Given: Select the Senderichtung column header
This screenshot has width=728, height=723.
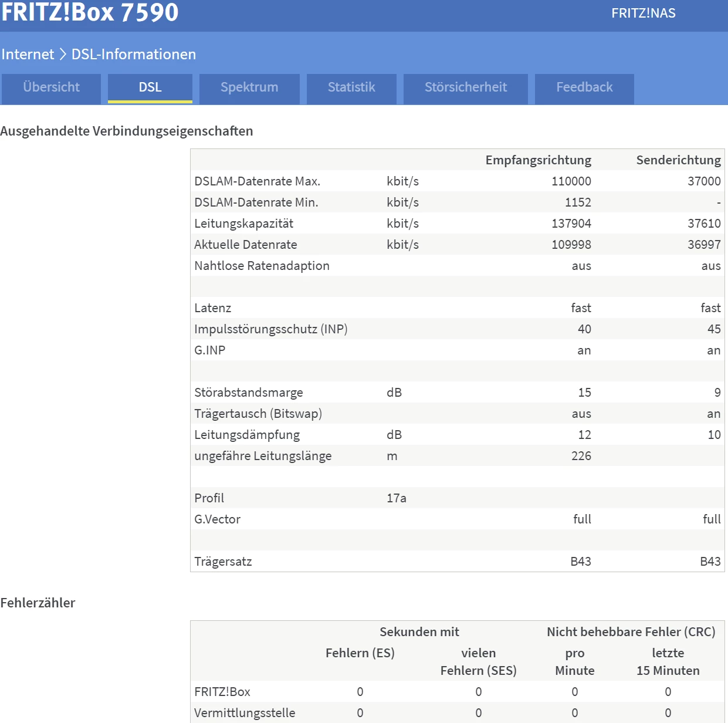Looking at the screenshot, I should point(679,160).
